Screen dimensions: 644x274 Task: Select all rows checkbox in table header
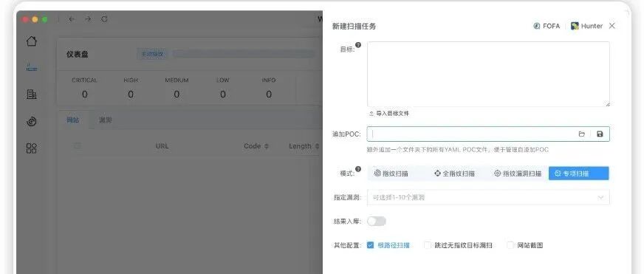coord(77,145)
